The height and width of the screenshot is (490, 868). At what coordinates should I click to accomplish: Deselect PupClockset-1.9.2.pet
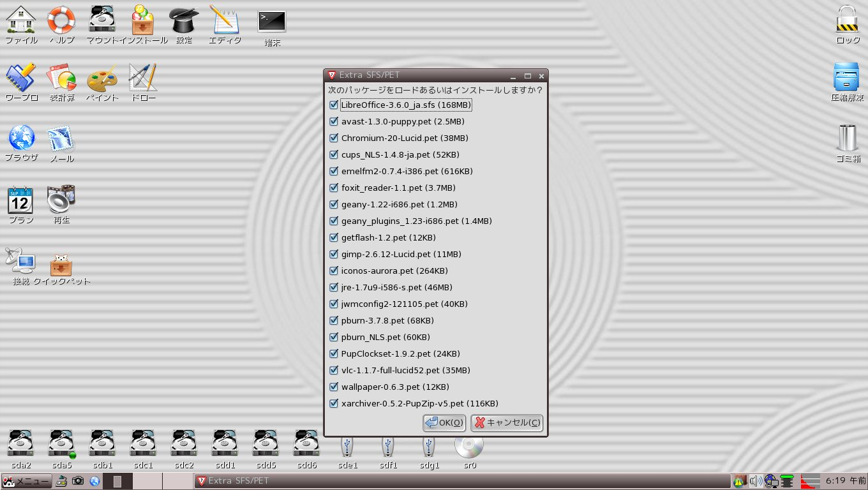pos(334,353)
